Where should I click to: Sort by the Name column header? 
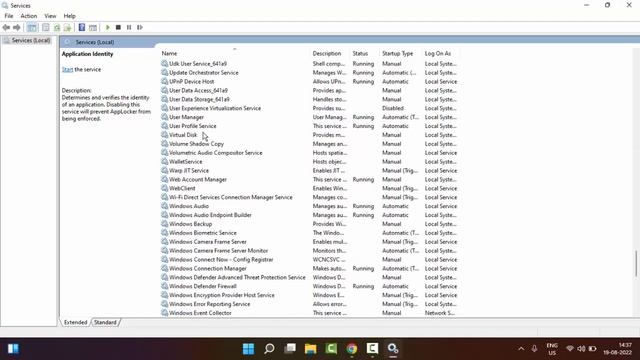pyautogui.click(x=169, y=53)
